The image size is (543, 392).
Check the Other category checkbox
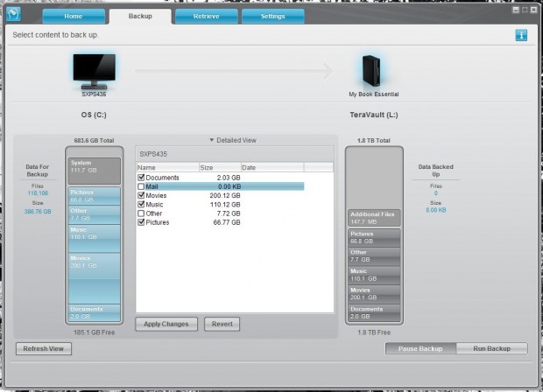coord(142,213)
